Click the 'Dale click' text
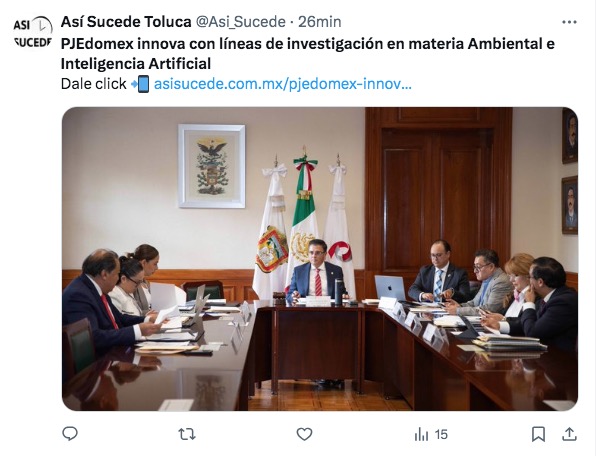 click(94, 84)
